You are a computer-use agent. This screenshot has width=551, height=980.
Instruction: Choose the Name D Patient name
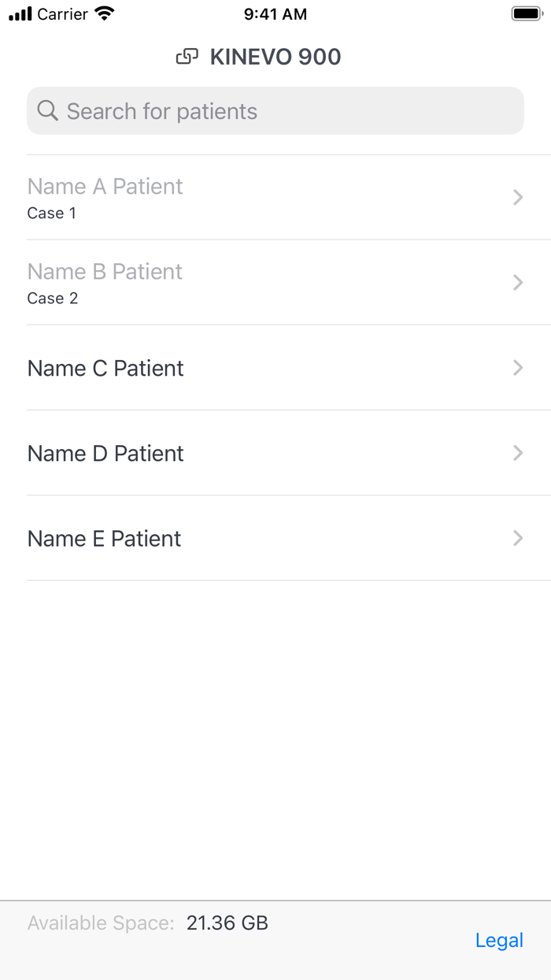coord(105,453)
